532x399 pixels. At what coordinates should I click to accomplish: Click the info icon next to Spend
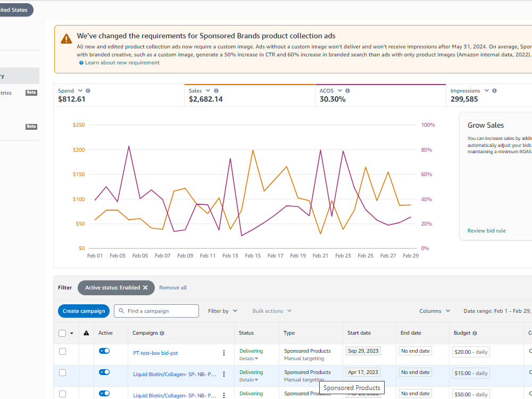click(88, 90)
